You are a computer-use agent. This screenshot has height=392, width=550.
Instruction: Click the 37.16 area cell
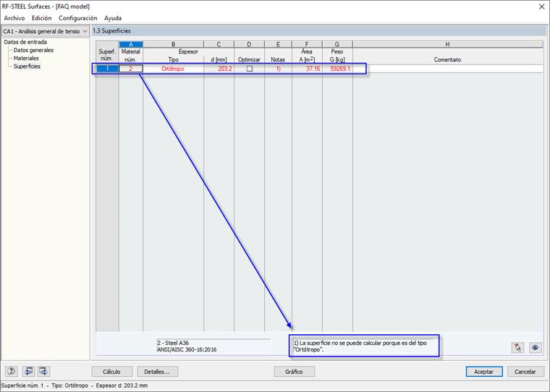pos(307,69)
